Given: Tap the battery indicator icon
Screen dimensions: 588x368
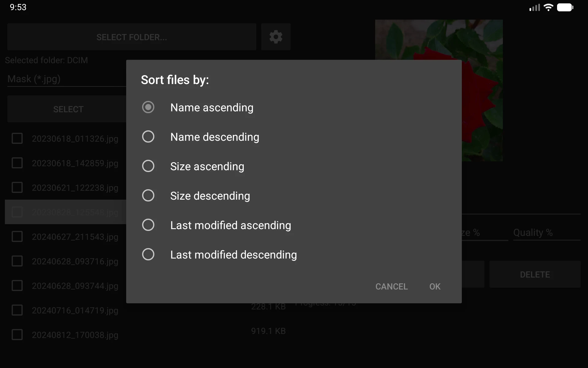Looking at the screenshot, I should point(565,7).
